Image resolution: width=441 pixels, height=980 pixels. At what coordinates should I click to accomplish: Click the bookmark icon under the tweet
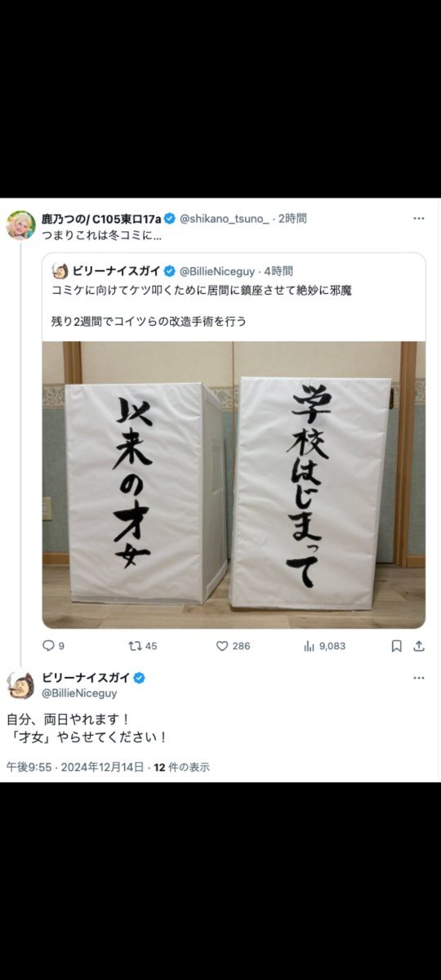click(396, 645)
